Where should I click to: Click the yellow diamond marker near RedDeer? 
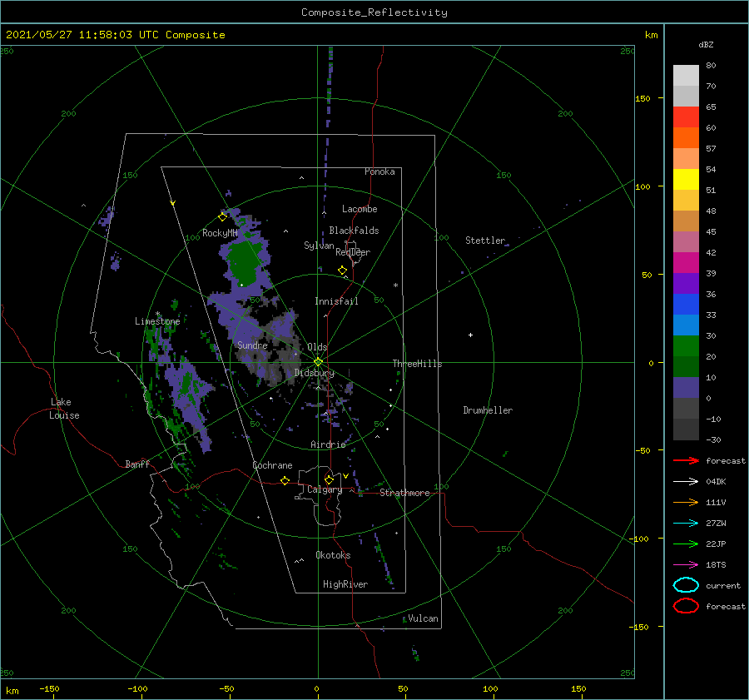pyautogui.click(x=342, y=271)
